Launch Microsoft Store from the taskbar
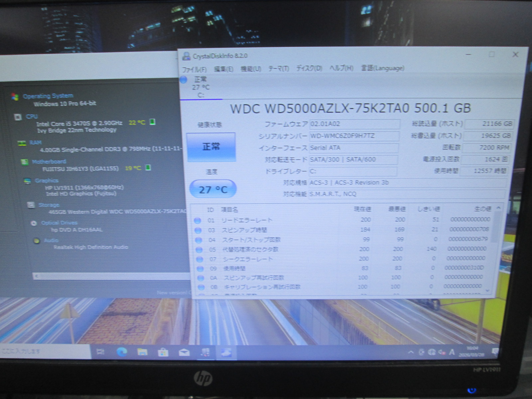Viewport: 532px width, 399px height. [x=163, y=352]
